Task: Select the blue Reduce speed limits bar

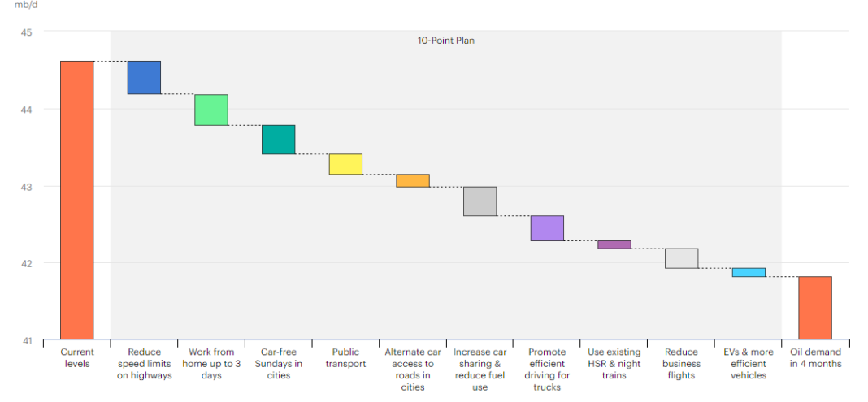Action: click(144, 77)
